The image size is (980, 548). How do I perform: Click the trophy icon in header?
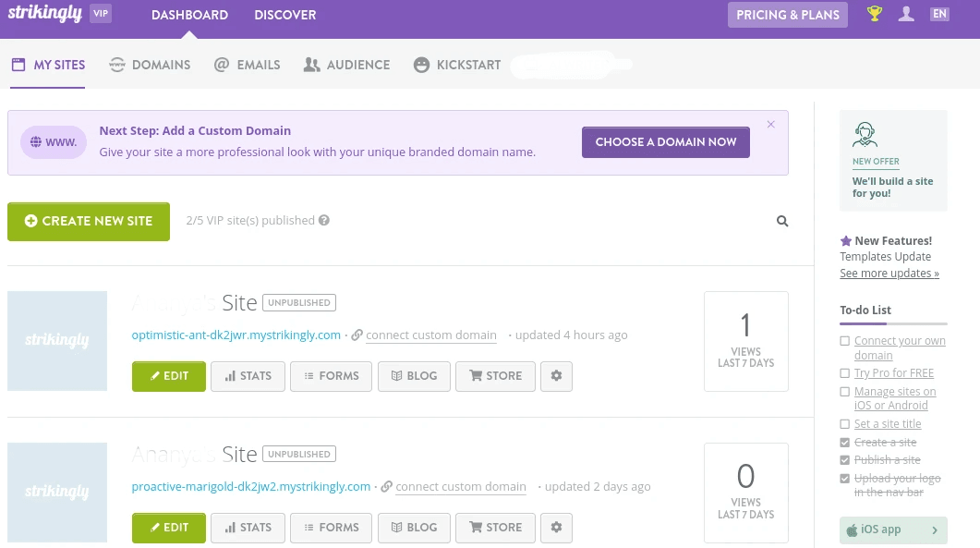(x=874, y=14)
